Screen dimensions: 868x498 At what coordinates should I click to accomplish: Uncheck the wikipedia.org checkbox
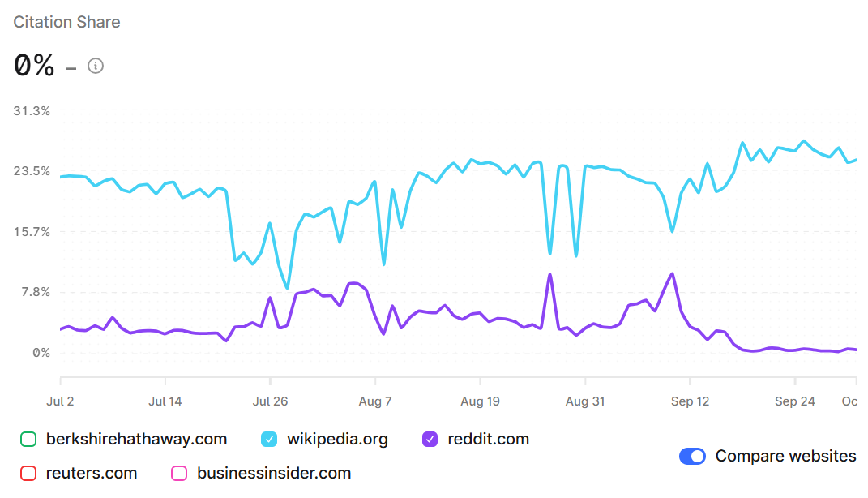tap(269, 440)
